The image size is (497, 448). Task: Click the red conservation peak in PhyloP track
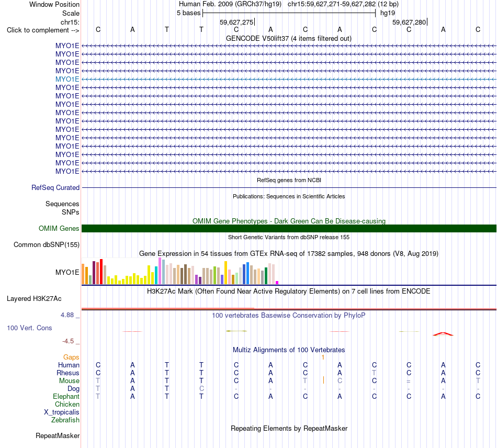coord(443,334)
